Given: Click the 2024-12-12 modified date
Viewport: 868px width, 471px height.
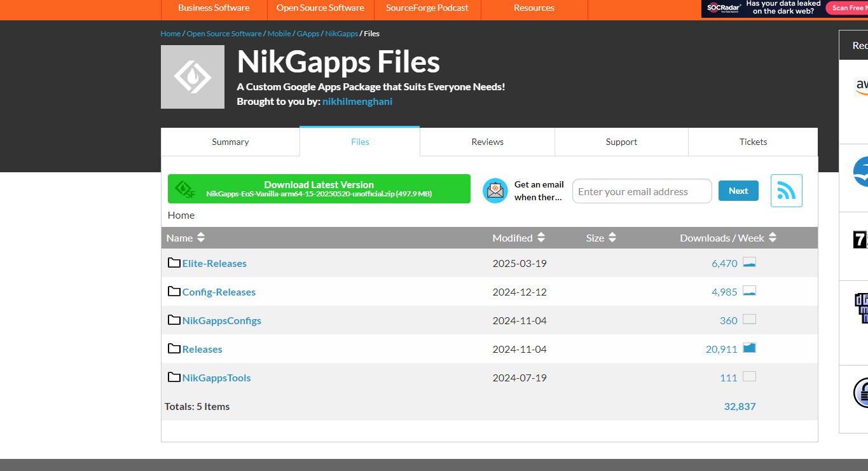Looking at the screenshot, I should click(x=520, y=292).
